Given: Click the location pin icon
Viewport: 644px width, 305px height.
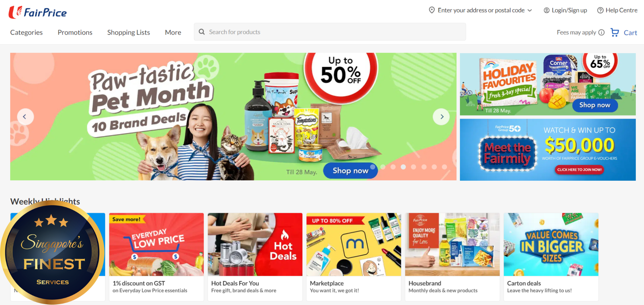Looking at the screenshot, I should point(432,10).
